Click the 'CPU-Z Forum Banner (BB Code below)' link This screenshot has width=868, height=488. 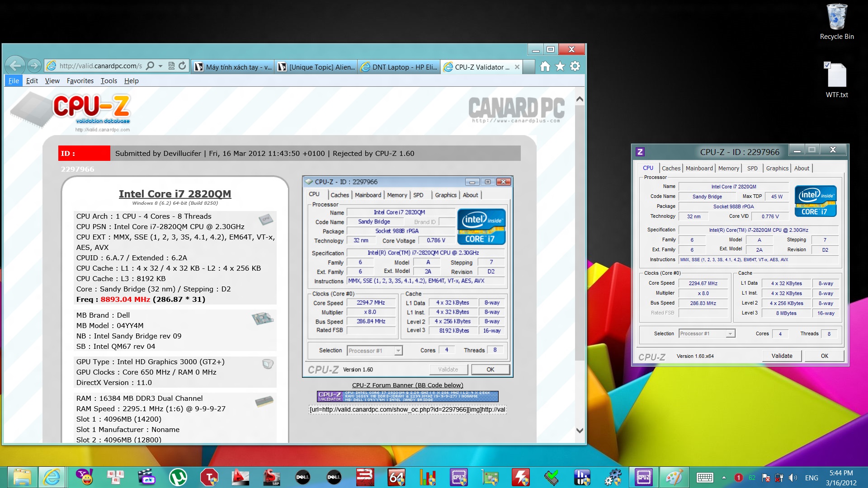pyautogui.click(x=408, y=385)
